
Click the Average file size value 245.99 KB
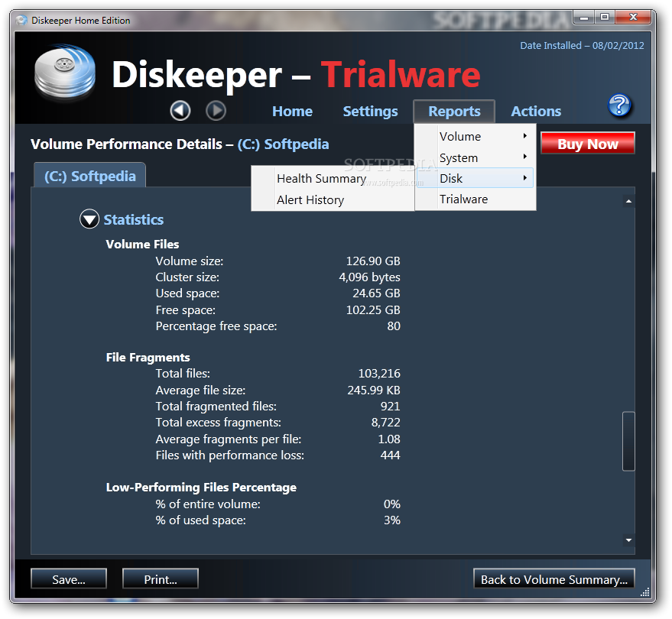pos(374,390)
